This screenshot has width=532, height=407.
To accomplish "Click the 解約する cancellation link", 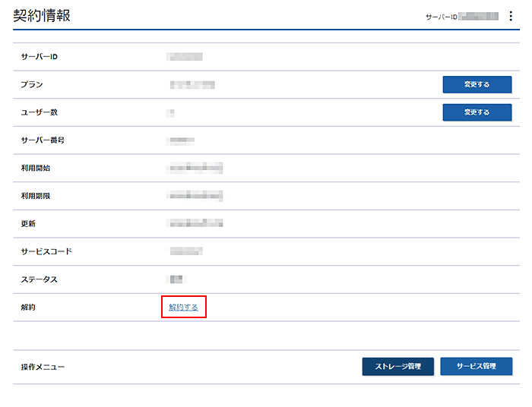I will tap(183, 308).
